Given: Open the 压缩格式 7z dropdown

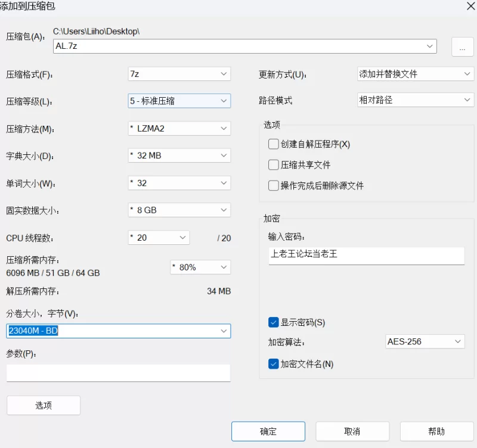Looking at the screenshot, I should [x=179, y=74].
